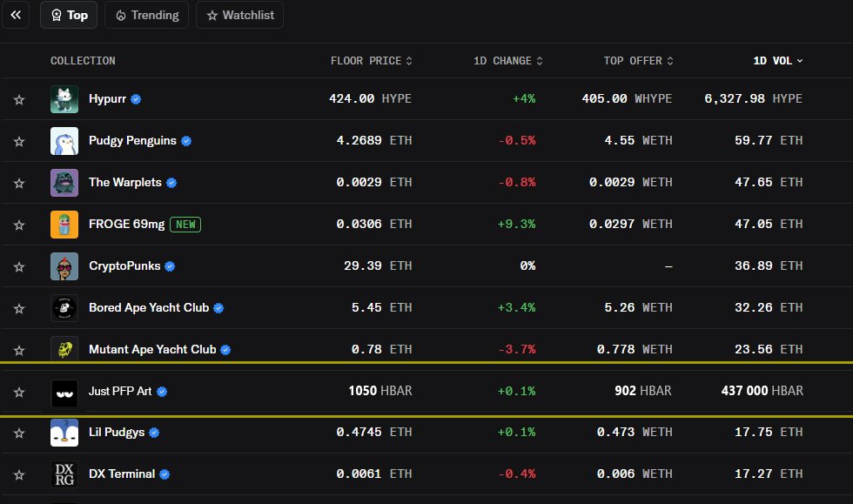Open The Warplets collection avatar
This screenshot has height=504, width=853.
point(64,183)
